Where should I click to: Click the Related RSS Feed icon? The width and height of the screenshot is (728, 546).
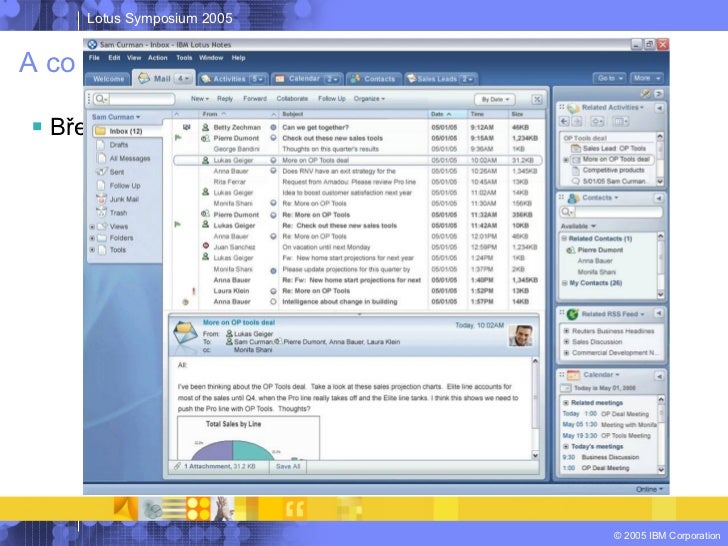coord(572,314)
